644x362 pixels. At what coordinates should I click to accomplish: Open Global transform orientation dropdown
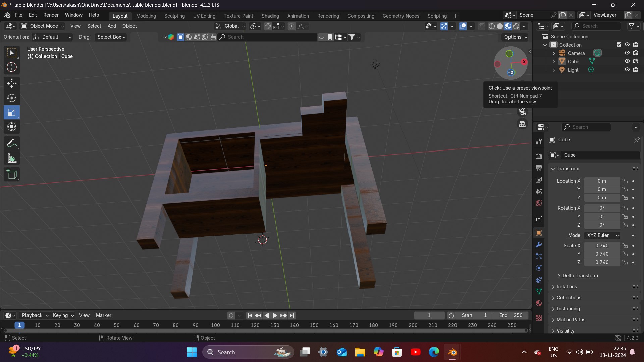(x=231, y=26)
